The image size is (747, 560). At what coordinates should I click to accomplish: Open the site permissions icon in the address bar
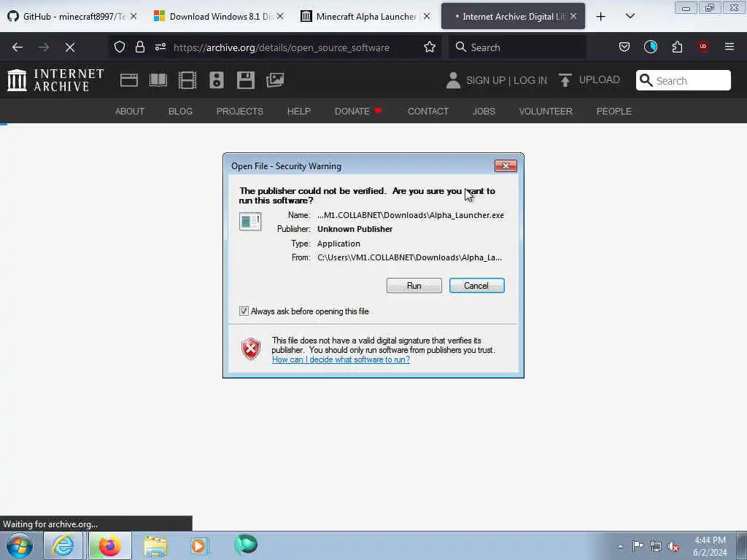point(160,47)
